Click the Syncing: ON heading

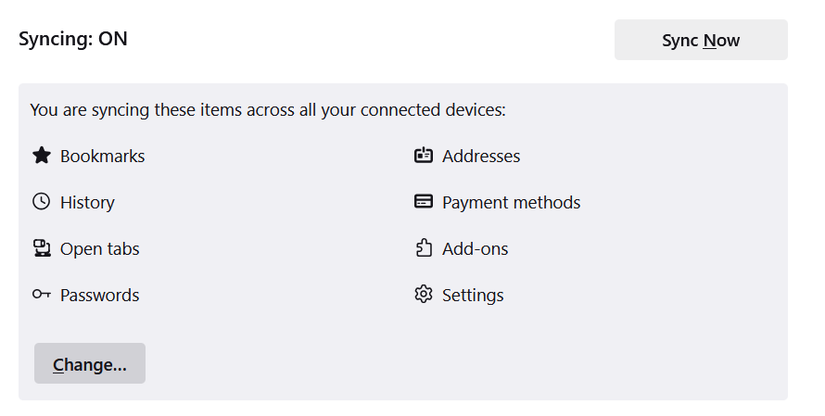[73, 39]
